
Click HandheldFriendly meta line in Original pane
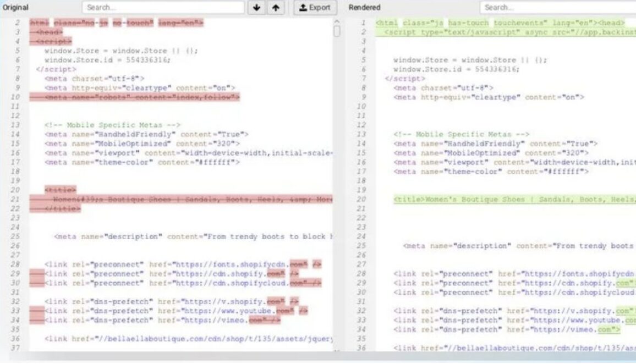pyautogui.click(x=146, y=135)
